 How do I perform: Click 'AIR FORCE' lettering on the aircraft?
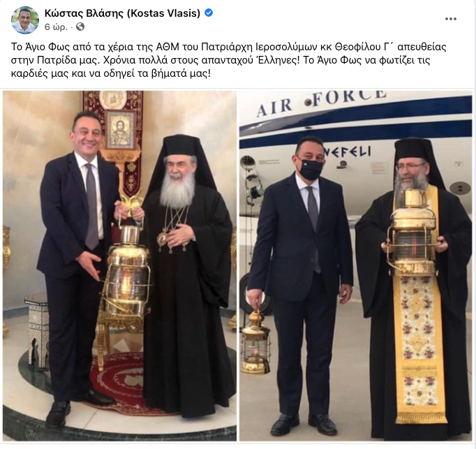[321, 101]
